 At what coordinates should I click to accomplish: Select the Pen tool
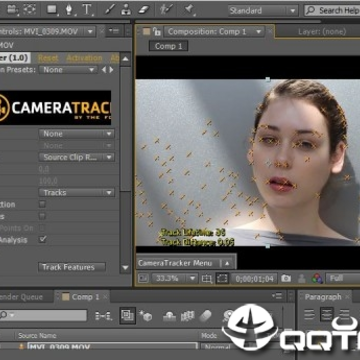[x=69, y=10]
